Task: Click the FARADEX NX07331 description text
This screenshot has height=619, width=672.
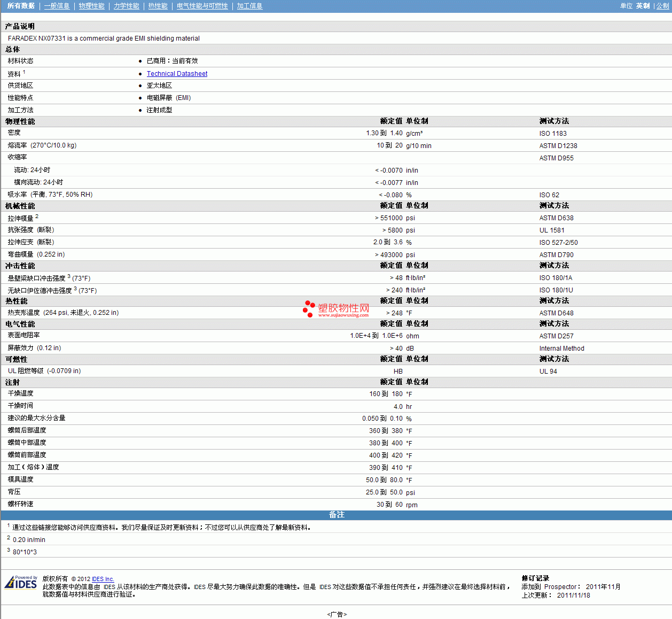Action: [x=104, y=38]
